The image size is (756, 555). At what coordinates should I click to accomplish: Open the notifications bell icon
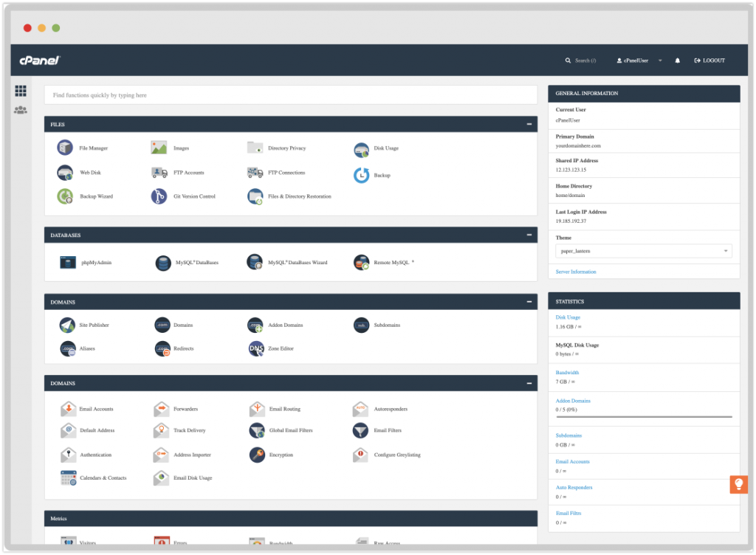(678, 61)
